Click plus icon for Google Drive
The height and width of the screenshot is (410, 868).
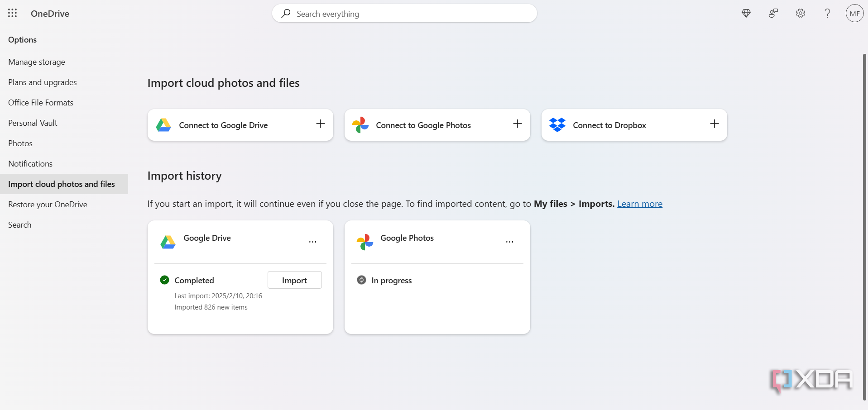pyautogui.click(x=321, y=124)
